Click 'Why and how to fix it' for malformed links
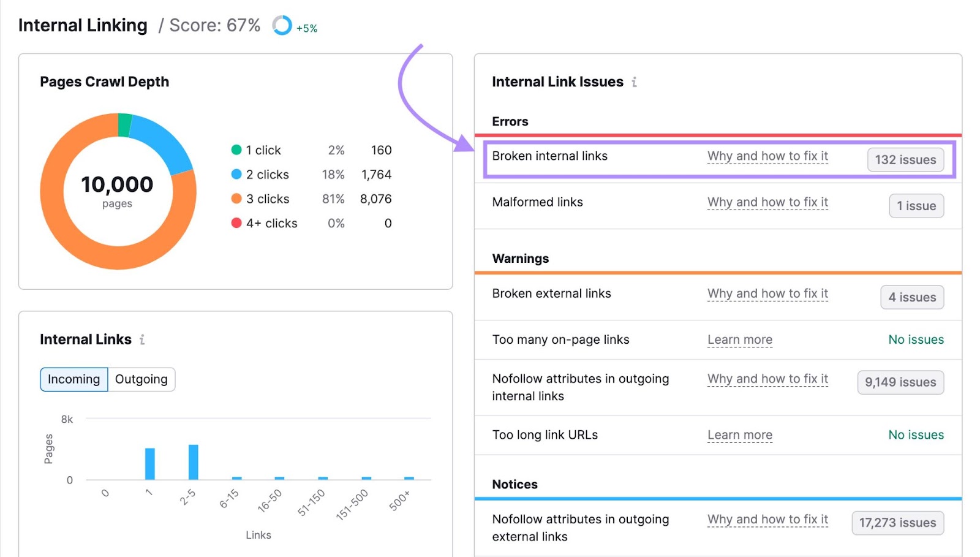 [767, 202]
